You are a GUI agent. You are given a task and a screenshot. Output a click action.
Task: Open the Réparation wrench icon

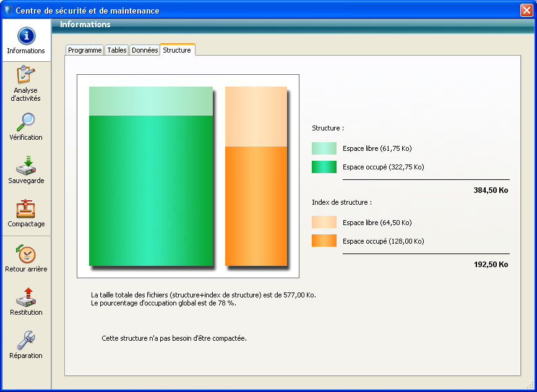(x=26, y=340)
